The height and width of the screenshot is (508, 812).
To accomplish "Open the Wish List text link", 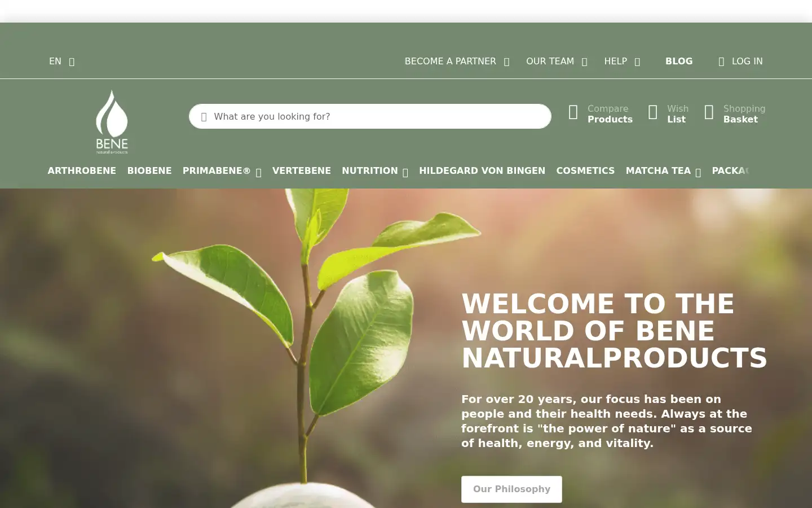I will pos(678,114).
